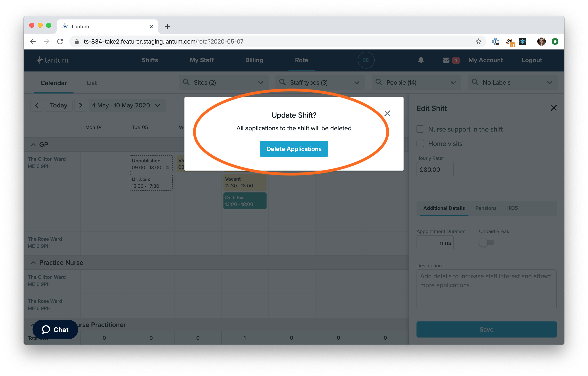588x376 pixels.
Task: Collapse the Practice Nurse section
Action: click(33, 263)
